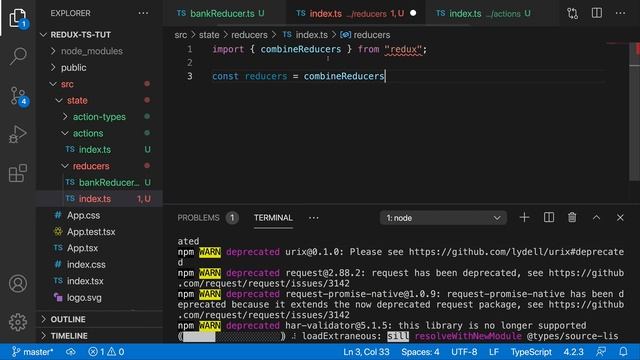Viewport: 640px width, 360px height.
Task: Close the terminal panel
Action: pos(620,218)
